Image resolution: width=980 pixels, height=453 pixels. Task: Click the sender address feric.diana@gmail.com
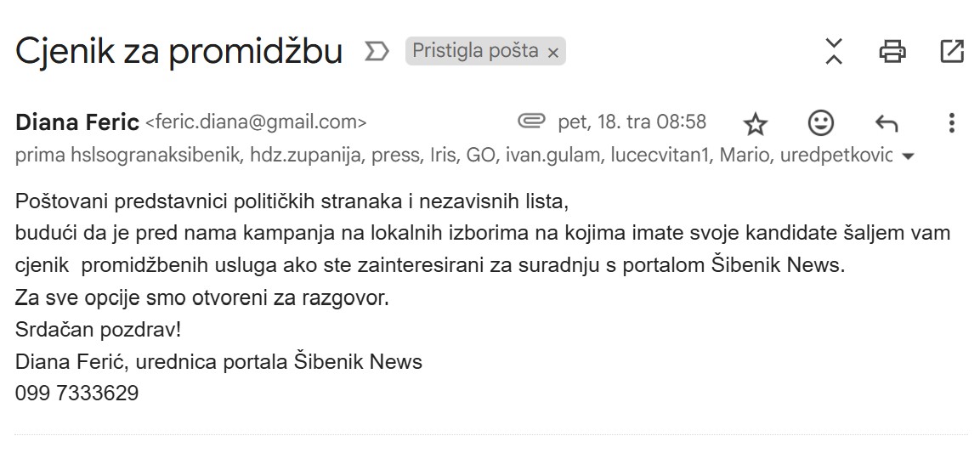tap(257, 122)
